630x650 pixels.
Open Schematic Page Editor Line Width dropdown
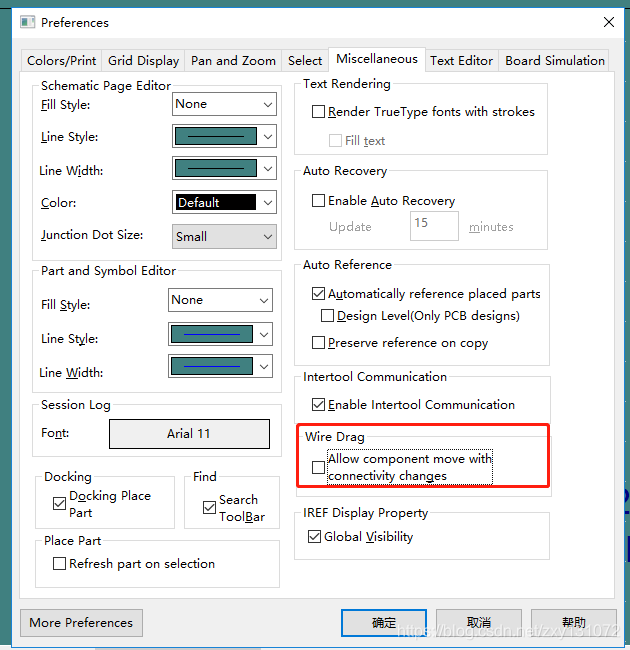pos(224,169)
